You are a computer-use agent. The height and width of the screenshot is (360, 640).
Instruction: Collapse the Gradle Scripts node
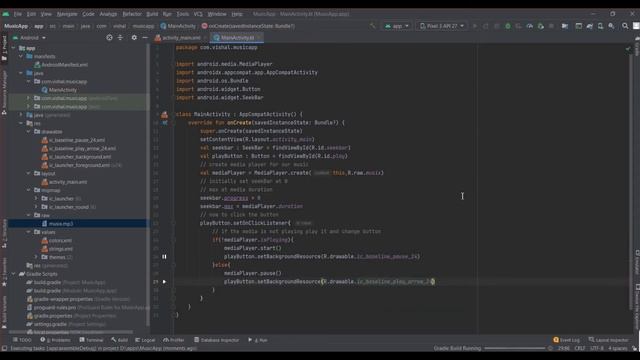(x=13, y=274)
